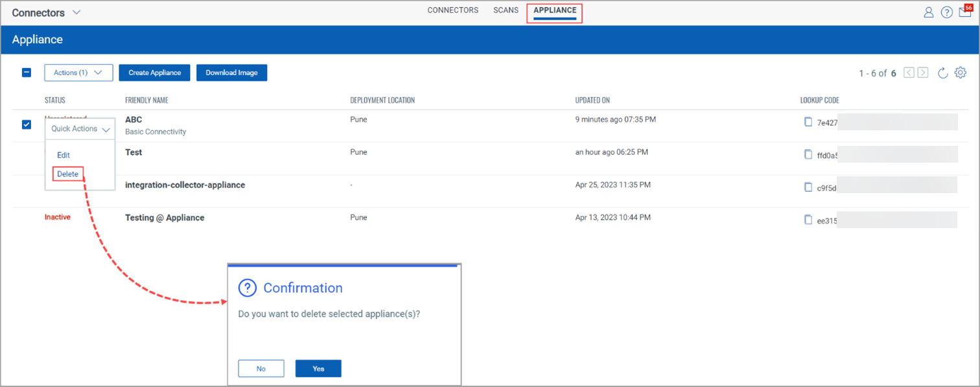Open the notifications mail icon
Viewport: 980px width, 387px height.
(x=965, y=12)
